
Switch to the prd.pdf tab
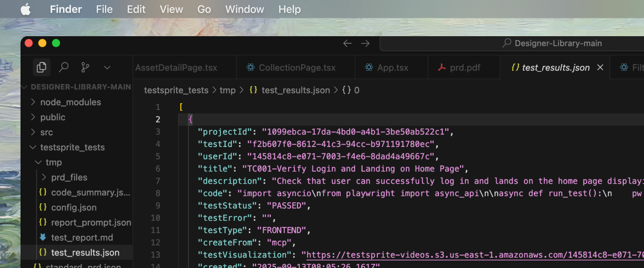coord(464,68)
